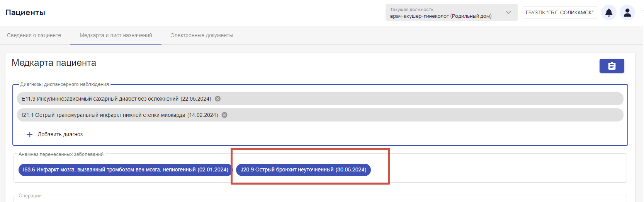Expand the Текущая должность dropdown chevron
The width and height of the screenshot is (644, 202).
[508, 12]
